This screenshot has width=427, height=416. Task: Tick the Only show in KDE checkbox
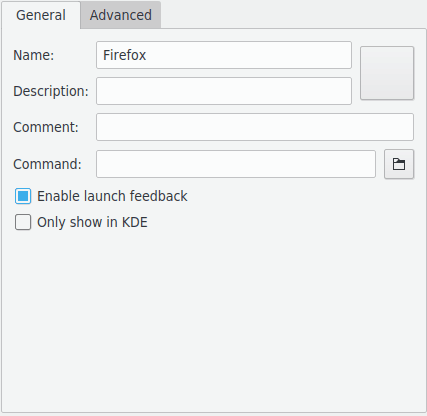tap(23, 222)
